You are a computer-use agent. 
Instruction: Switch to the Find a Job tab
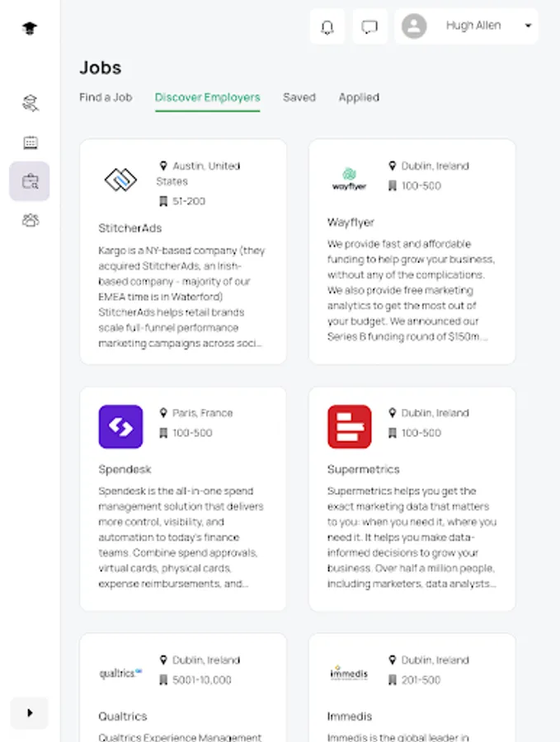tap(106, 97)
